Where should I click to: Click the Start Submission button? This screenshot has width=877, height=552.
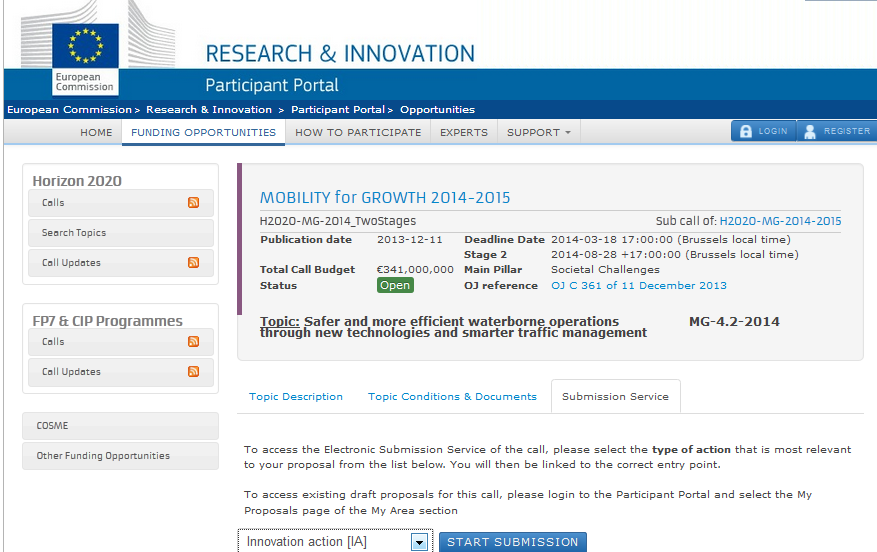(x=512, y=542)
